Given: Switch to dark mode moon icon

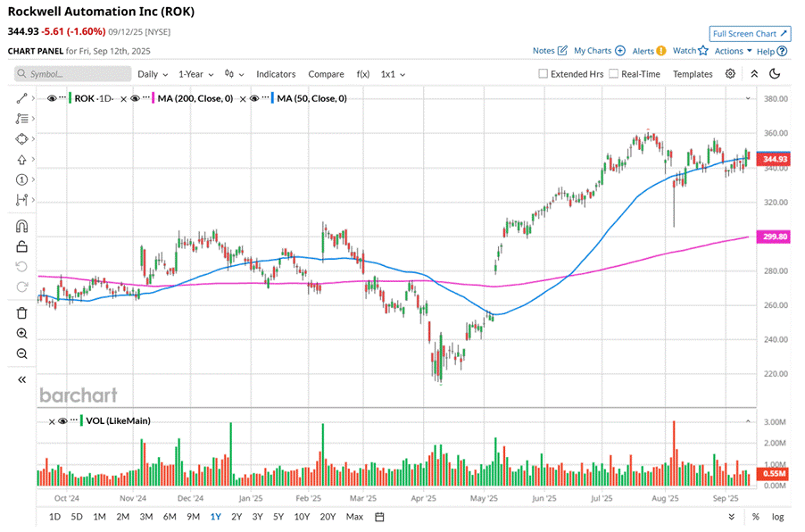Looking at the screenshot, I should [x=775, y=73].
